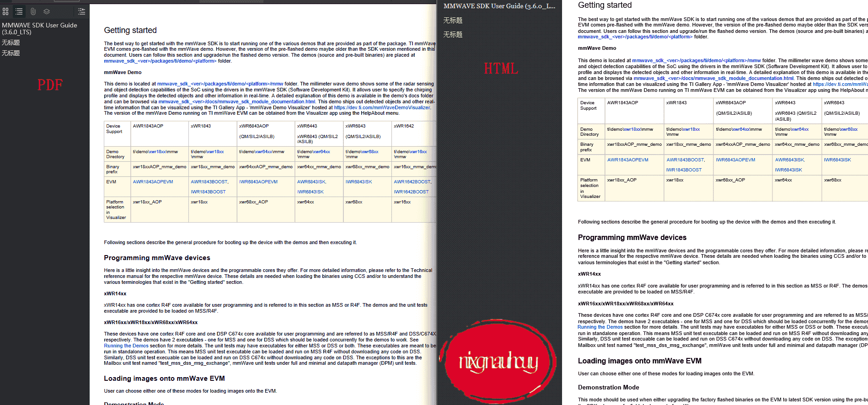868x405 pixels.
Task: Click 'Getting started' heading in PDF view
Action: (130, 30)
